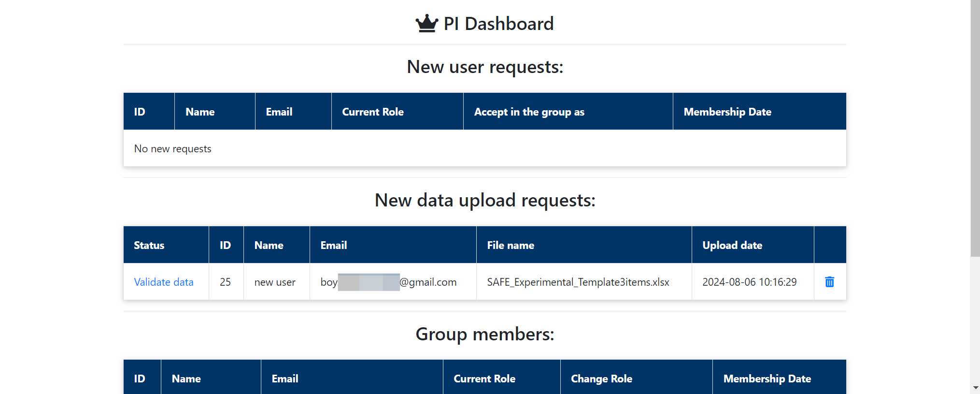The image size is (980, 394).
Task: Click the 'Upload date' column header
Action: click(753, 245)
